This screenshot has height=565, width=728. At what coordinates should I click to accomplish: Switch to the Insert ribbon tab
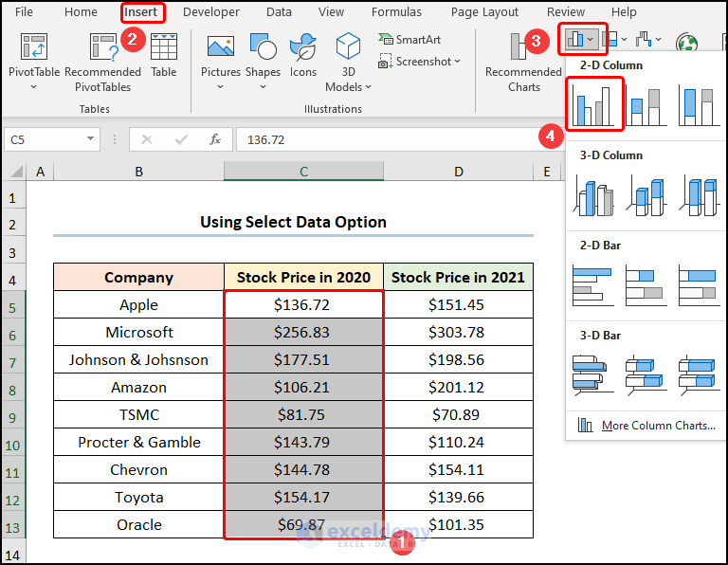[x=141, y=12]
